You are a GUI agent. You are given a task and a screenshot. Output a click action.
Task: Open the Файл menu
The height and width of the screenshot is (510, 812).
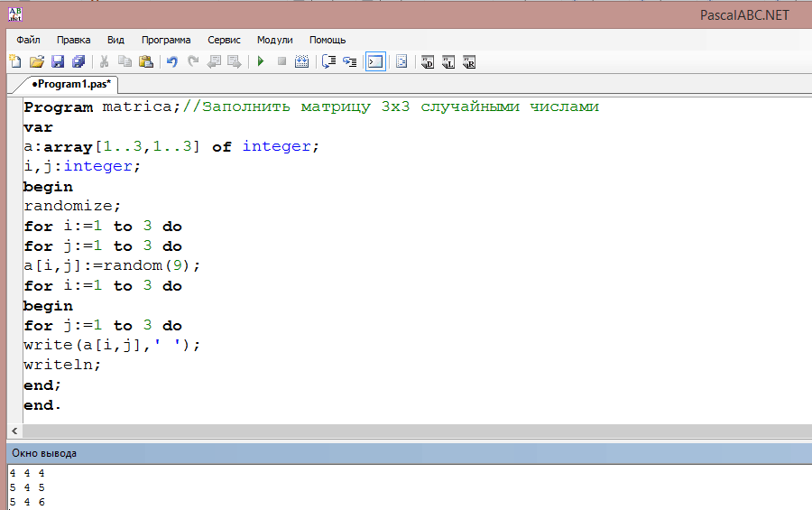point(28,40)
